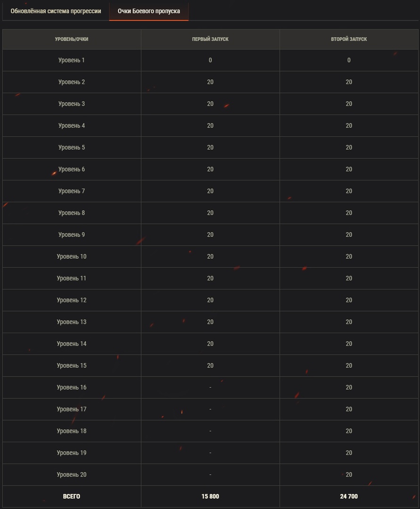Viewport: 420px width, 509px height.
Task: Click the 'Уровень 5' row label
Action: (72, 148)
